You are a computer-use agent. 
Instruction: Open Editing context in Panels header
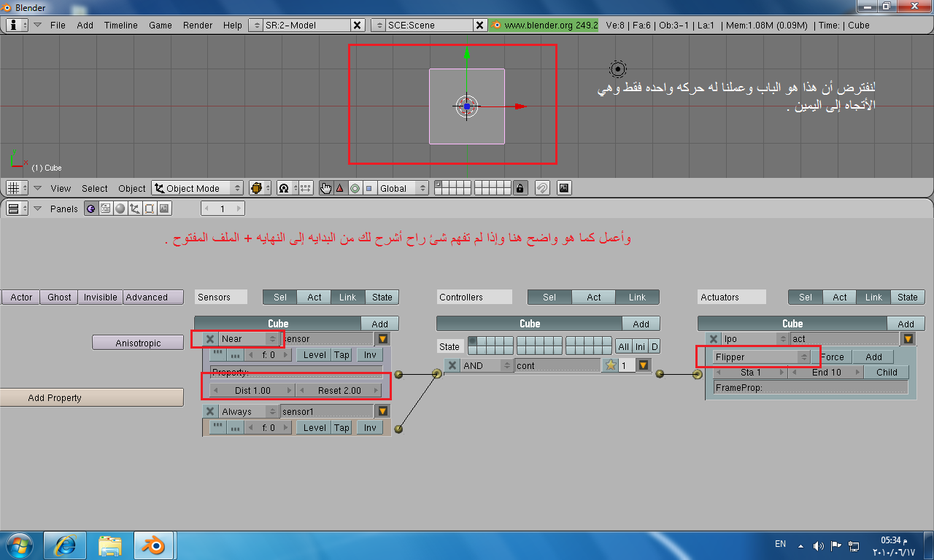pyautogui.click(x=149, y=209)
